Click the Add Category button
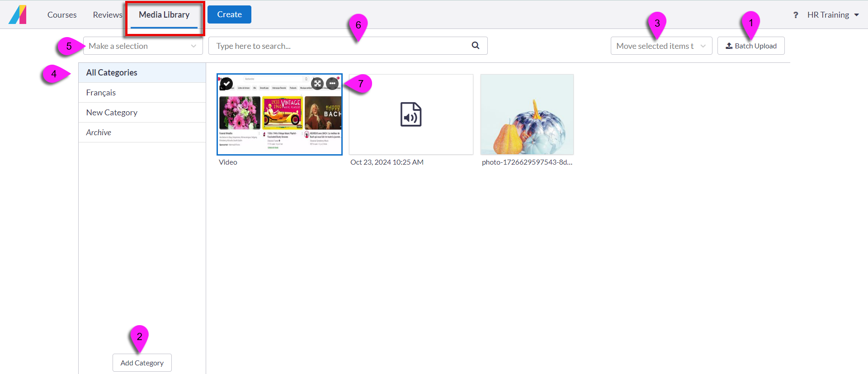 click(x=142, y=363)
